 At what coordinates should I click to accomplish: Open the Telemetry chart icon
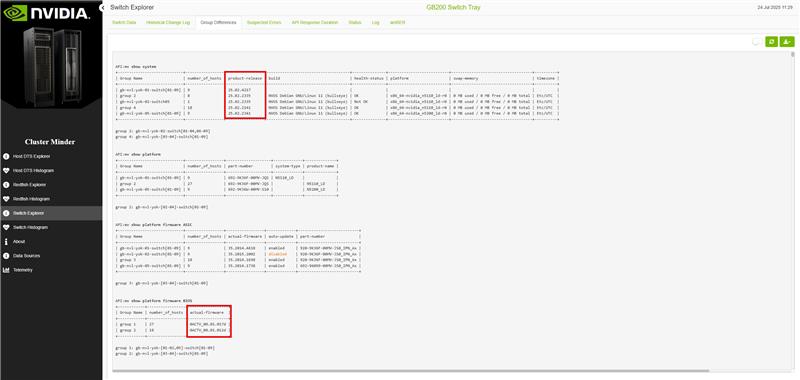click(6, 270)
